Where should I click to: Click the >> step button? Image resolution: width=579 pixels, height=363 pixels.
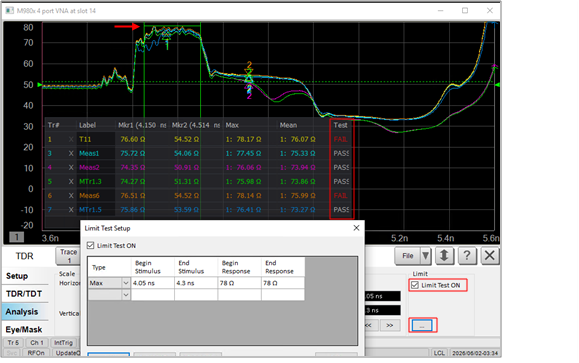pyautogui.click(x=390, y=325)
